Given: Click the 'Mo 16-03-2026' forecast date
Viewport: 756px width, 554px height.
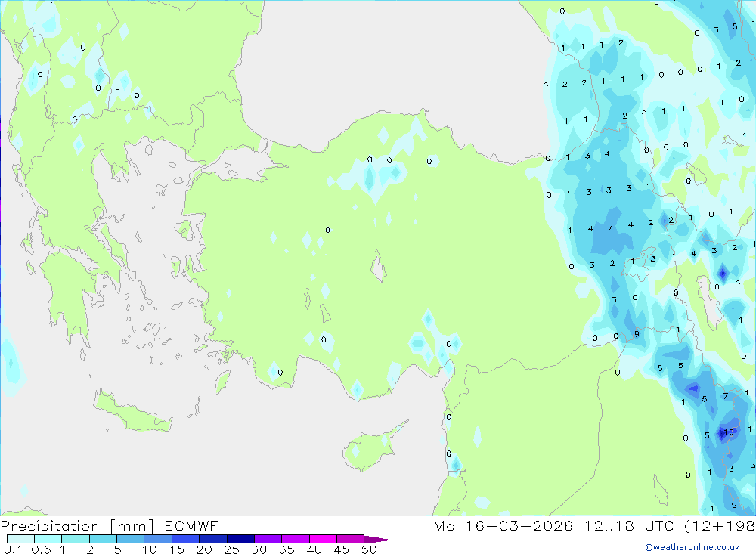Looking at the screenshot, I should (x=503, y=525).
